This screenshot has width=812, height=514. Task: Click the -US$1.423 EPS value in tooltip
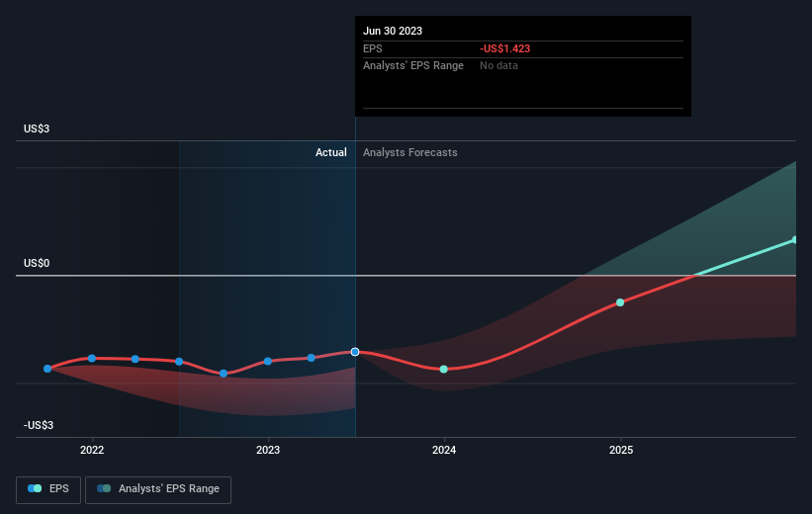tap(505, 48)
